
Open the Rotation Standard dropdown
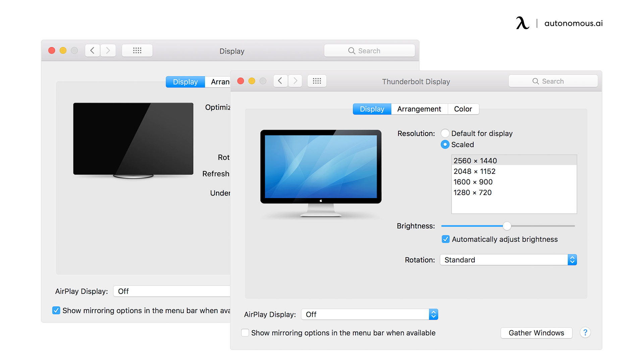click(x=508, y=260)
